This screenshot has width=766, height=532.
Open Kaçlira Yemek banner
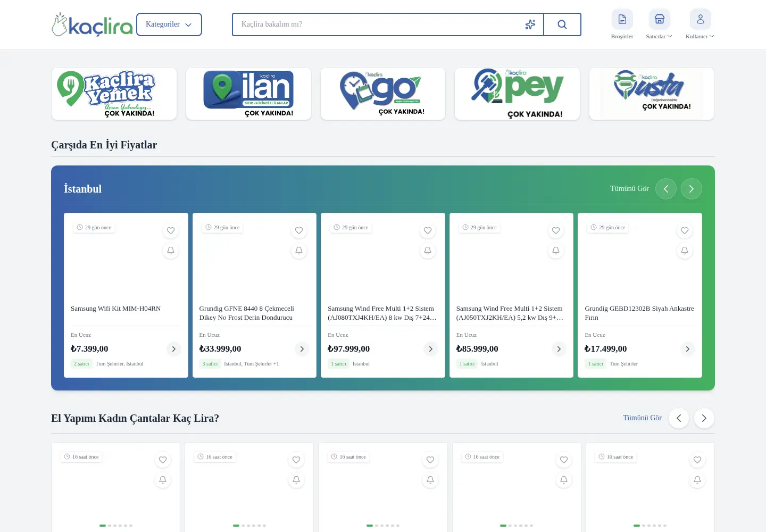(x=114, y=94)
